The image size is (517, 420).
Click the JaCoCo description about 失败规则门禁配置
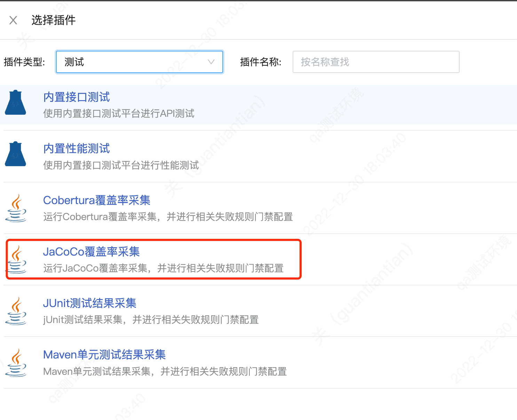[163, 268]
